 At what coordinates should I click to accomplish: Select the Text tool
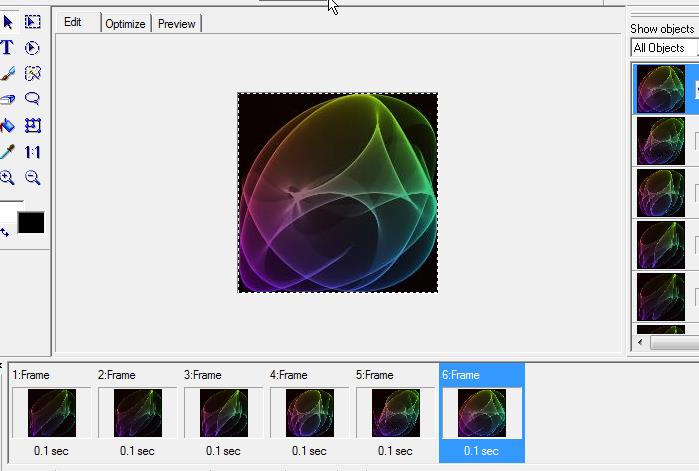click(7, 47)
